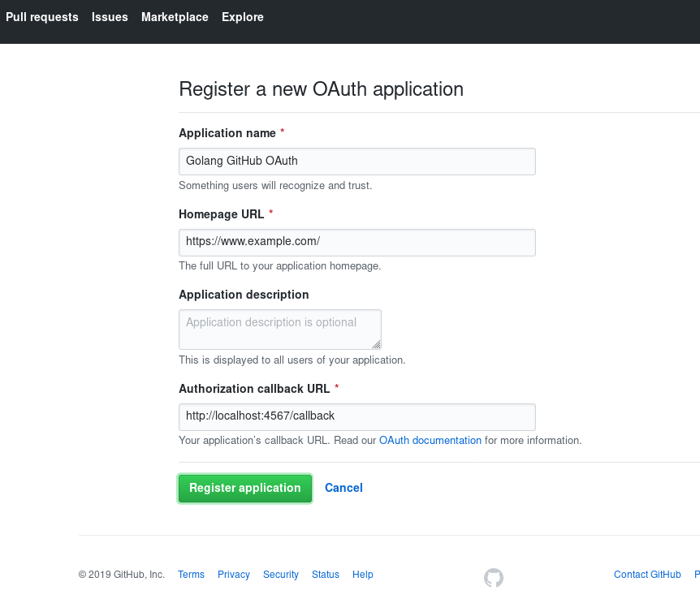Open Explore in navigation bar
The width and height of the screenshot is (700, 599).
243,17
